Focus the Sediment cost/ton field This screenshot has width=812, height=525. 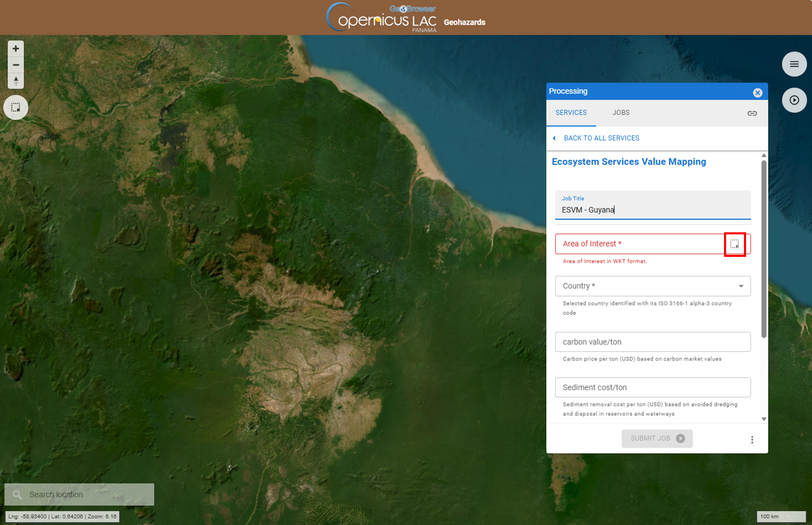coord(653,388)
